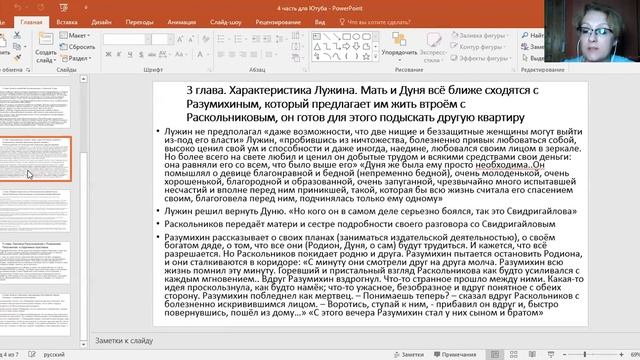Open the Упорядочить arrange dropdown
The height and width of the screenshot is (360, 640).
click(399, 47)
